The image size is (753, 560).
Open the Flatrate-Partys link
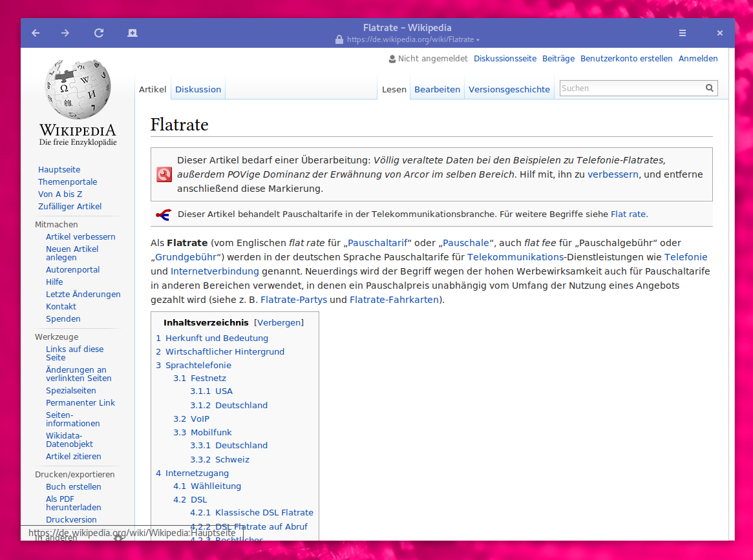pos(293,300)
